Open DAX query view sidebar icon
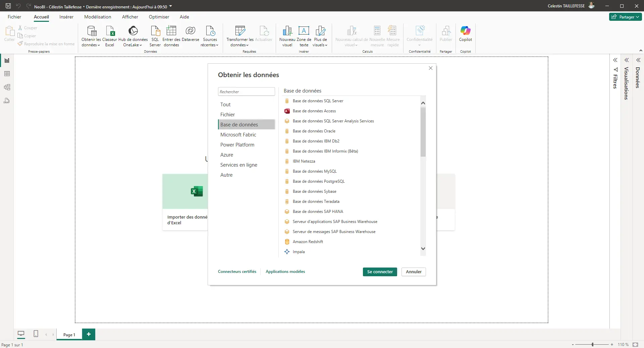 point(7,101)
